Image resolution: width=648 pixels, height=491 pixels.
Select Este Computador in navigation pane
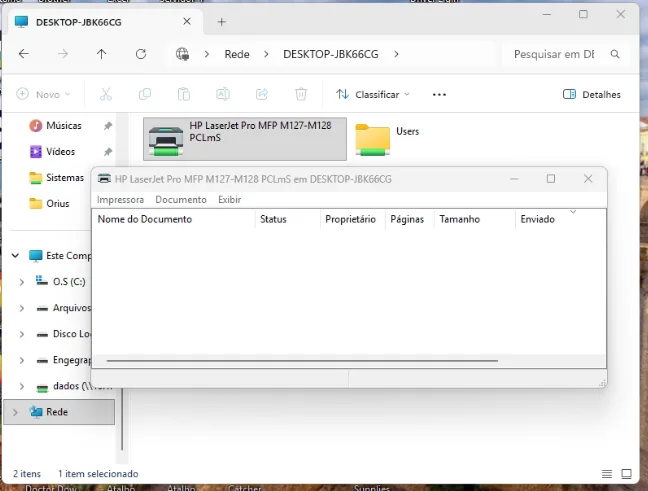[x=60, y=255]
